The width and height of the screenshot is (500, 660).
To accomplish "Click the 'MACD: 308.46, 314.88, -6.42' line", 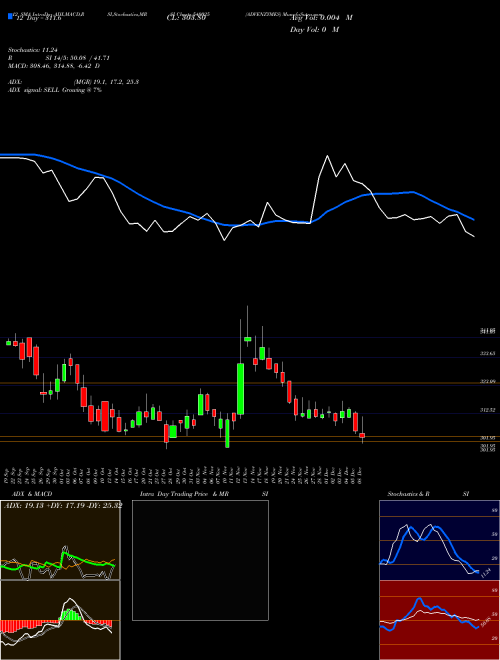I will (53, 66).
